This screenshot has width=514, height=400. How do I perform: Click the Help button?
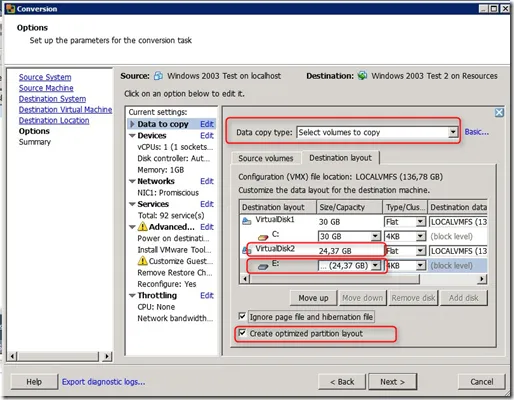34,382
